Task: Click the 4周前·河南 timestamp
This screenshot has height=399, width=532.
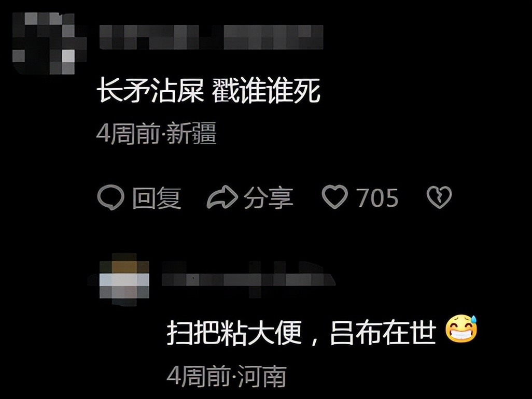Action: [x=226, y=376]
